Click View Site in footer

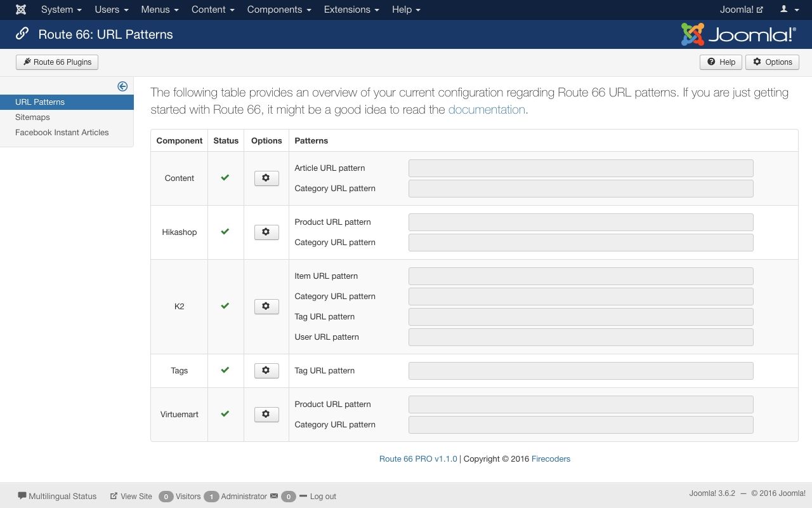pos(131,496)
